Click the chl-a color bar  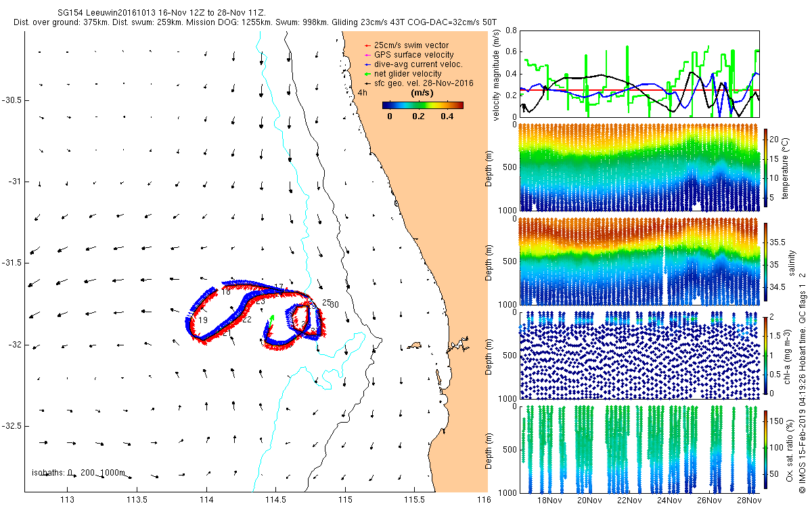pyautogui.click(x=766, y=355)
